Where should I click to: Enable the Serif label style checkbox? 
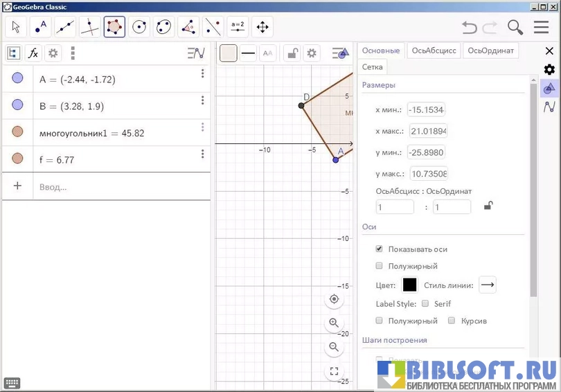(425, 303)
